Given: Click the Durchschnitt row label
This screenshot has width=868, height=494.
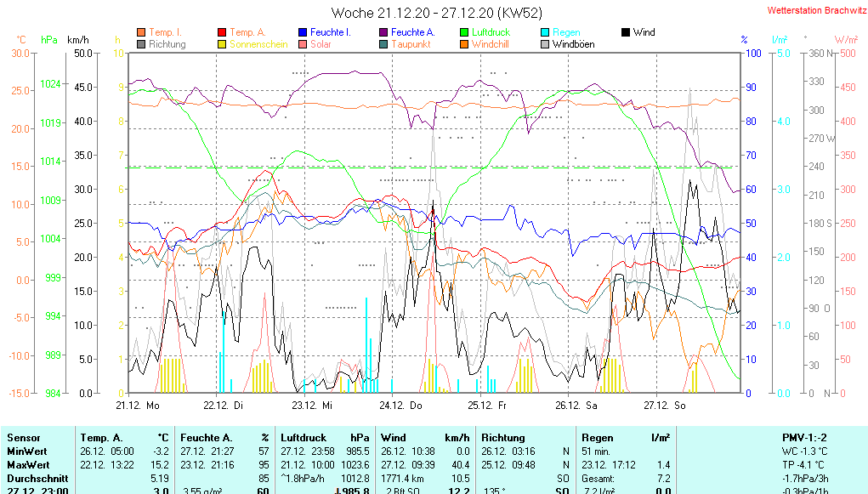Looking at the screenshot, I should coord(34,479).
